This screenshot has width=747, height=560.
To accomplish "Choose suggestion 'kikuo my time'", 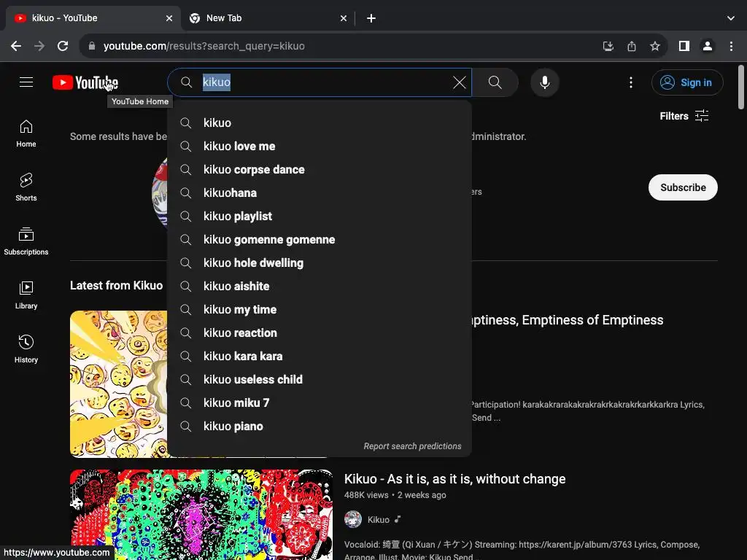I will 320,309.
